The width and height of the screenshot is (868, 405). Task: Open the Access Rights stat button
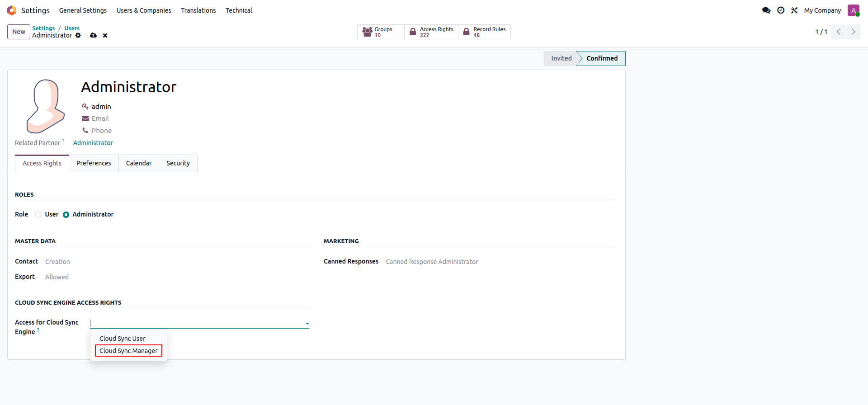[x=431, y=32]
